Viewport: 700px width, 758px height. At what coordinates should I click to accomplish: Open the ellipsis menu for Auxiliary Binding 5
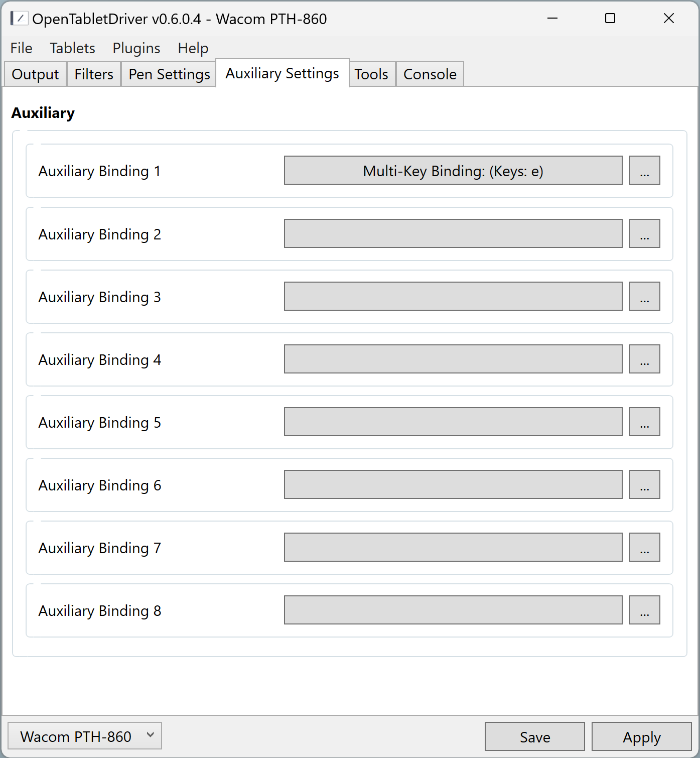pos(644,422)
